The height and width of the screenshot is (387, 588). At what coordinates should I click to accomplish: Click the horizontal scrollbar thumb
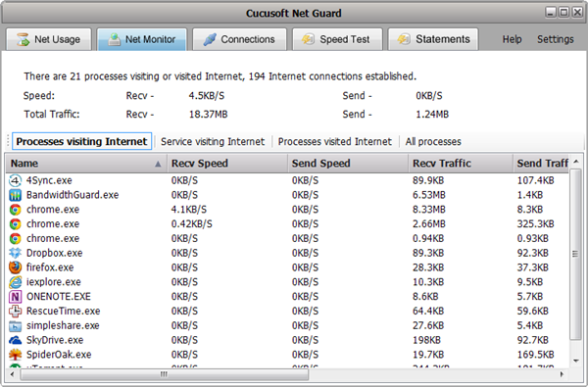(165, 374)
